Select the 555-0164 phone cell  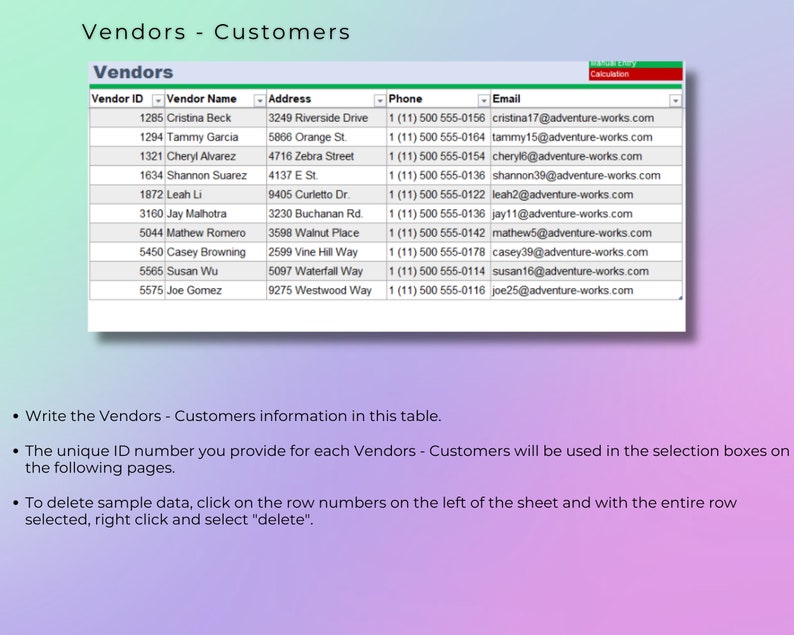click(439, 137)
